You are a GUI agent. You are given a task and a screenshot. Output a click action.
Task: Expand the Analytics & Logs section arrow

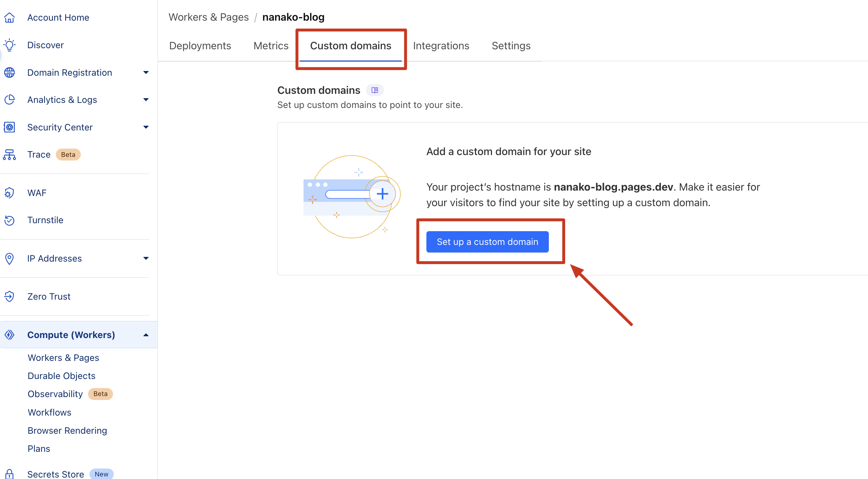pos(146,100)
